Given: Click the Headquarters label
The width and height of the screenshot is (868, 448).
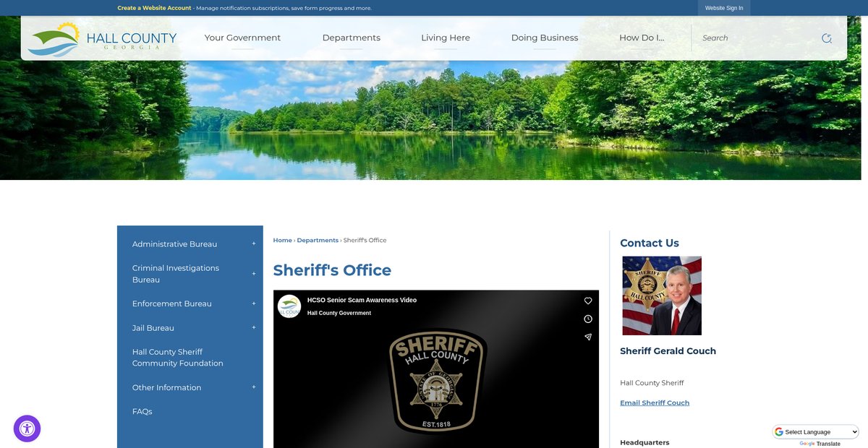Looking at the screenshot, I should [644, 442].
